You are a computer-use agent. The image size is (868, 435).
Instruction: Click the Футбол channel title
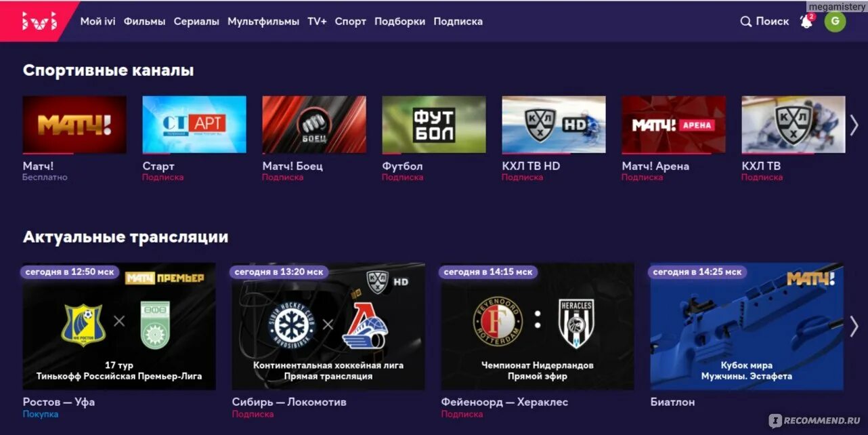coord(402,166)
